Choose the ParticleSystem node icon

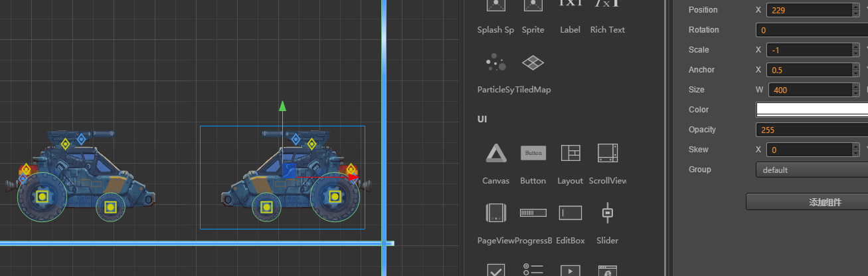click(495, 64)
